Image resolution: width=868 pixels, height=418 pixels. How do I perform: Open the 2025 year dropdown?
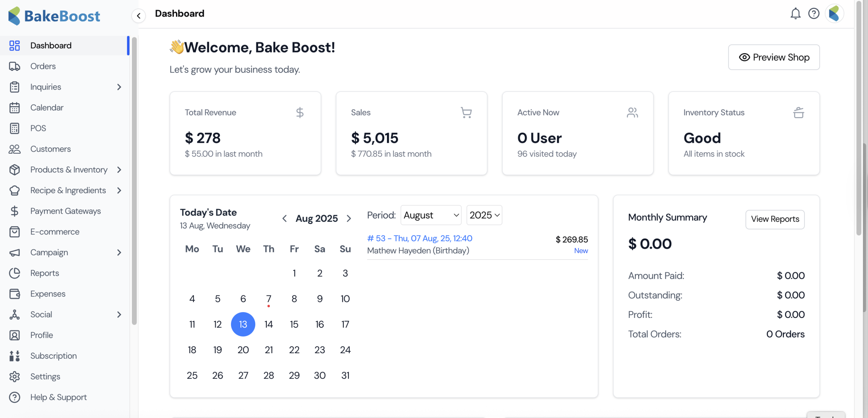pos(484,215)
